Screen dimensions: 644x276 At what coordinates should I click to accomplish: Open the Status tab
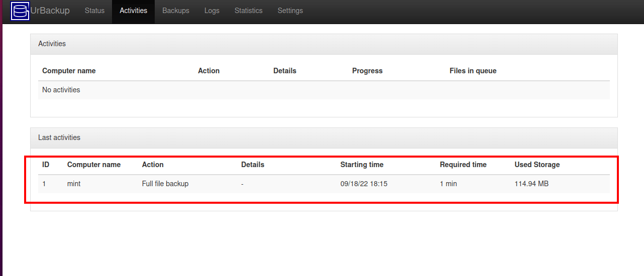point(94,11)
